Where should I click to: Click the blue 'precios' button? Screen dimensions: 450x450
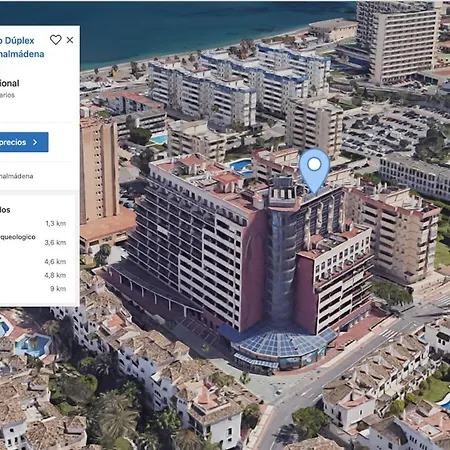point(24,142)
